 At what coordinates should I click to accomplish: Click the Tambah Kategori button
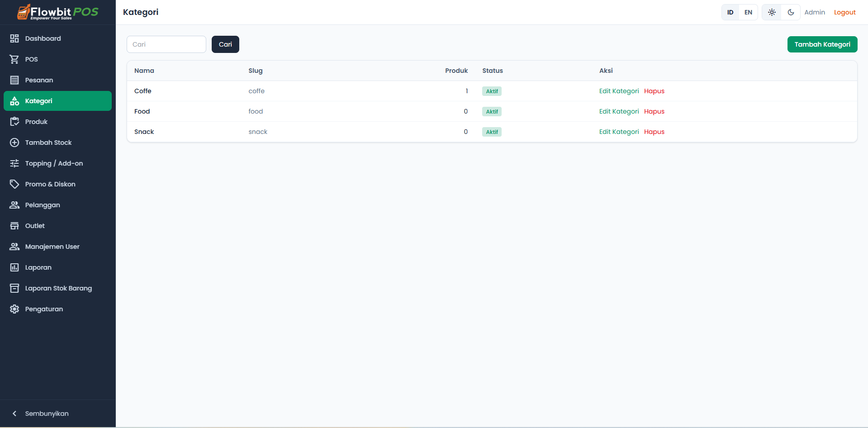(x=822, y=44)
